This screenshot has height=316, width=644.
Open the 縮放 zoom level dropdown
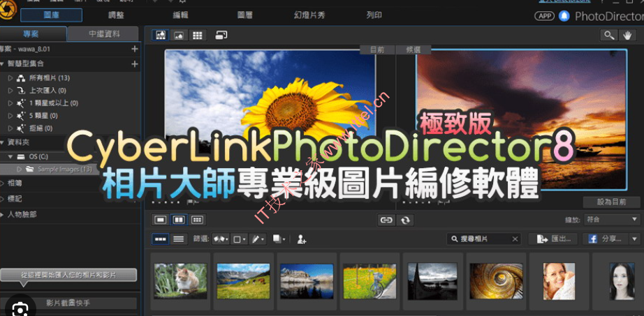pyautogui.click(x=612, y=220)
